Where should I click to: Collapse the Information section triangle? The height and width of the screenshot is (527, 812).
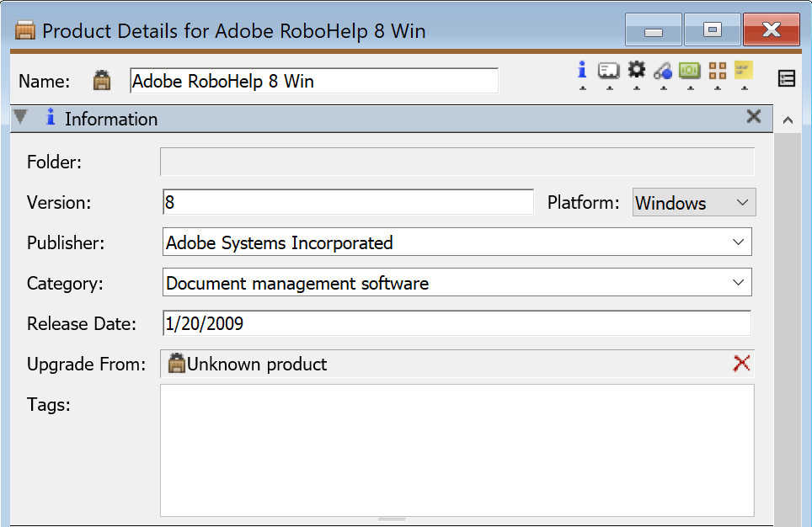pyautogui.click(x=21, y=117)
